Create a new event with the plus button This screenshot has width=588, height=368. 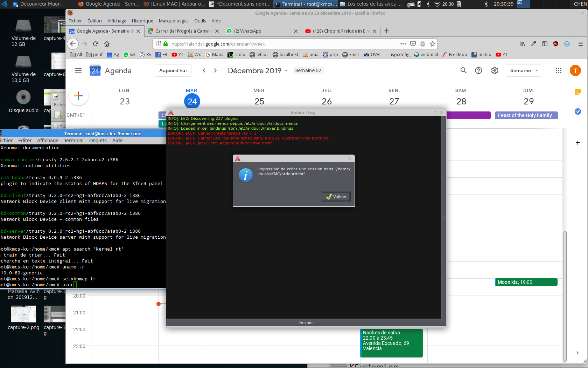click(78, 96)
